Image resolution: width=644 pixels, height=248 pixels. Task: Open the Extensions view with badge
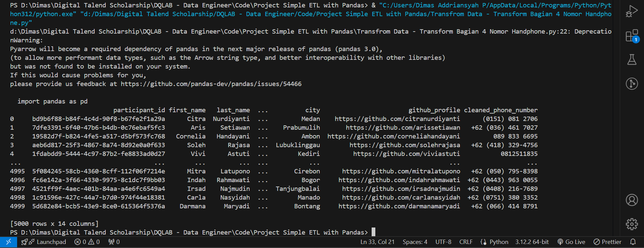point(632,36)
